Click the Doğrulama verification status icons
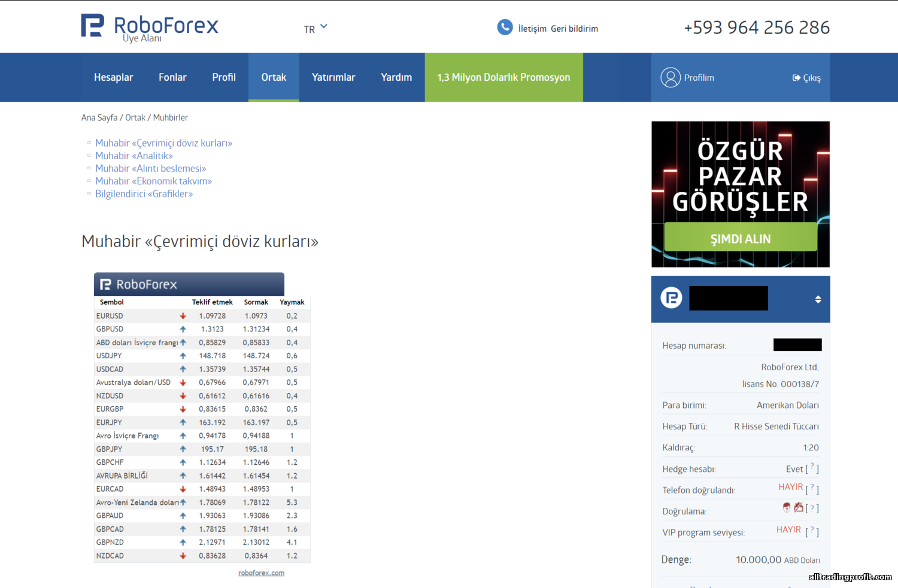This screenshot has width=898, height=588. 793,507
